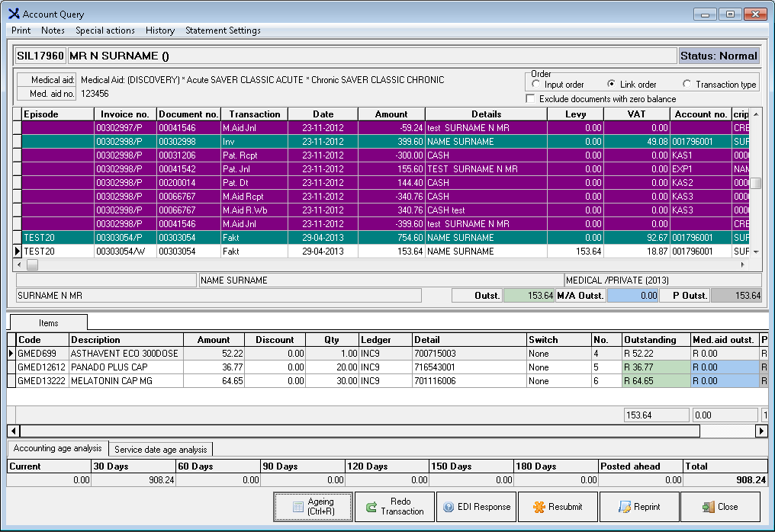775x532 pixels.
Task: Open the Special actions menu
Action: coord(105,30)
